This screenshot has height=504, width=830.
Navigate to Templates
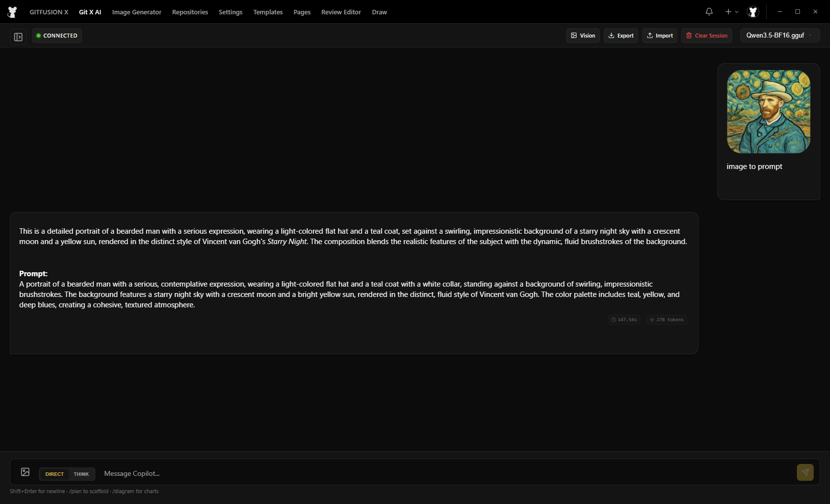coord(268,12)
